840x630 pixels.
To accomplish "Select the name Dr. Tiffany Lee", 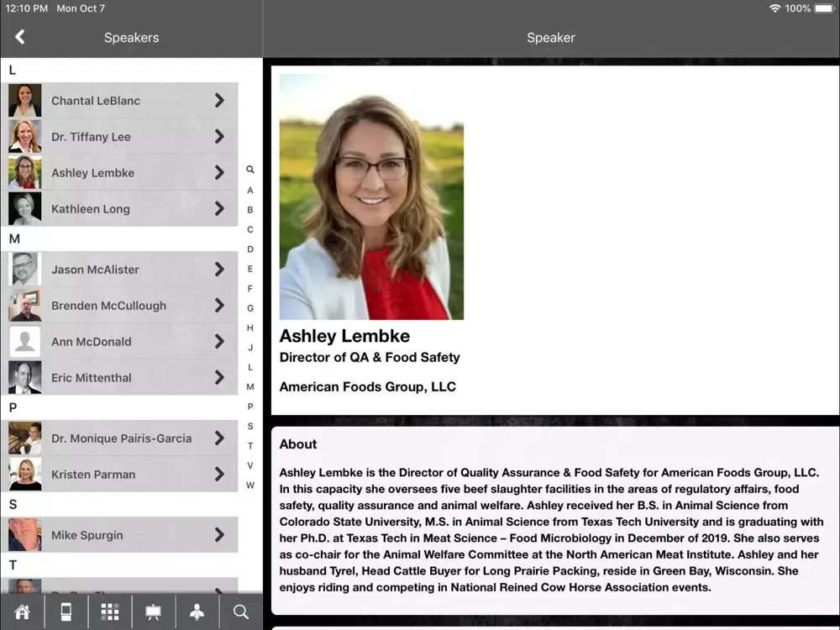I will click(91, 137).
